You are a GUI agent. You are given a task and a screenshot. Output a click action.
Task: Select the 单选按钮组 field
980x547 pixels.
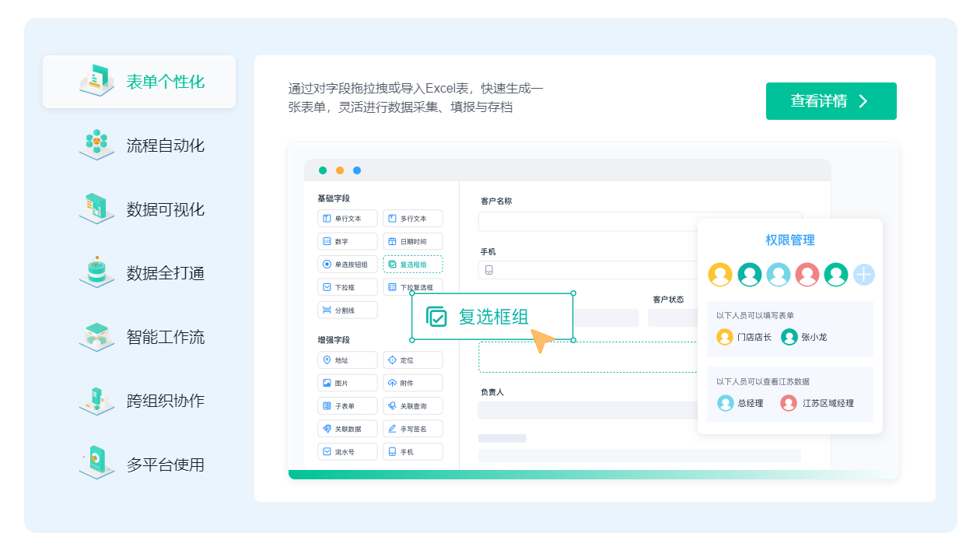[348, 264]
